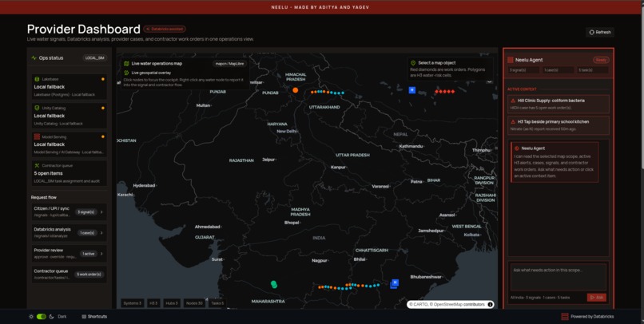The height and width of the screenshot is (324, 644).
Task: Click the Unity Catalog shield icon
Action: tap(37, 108)
